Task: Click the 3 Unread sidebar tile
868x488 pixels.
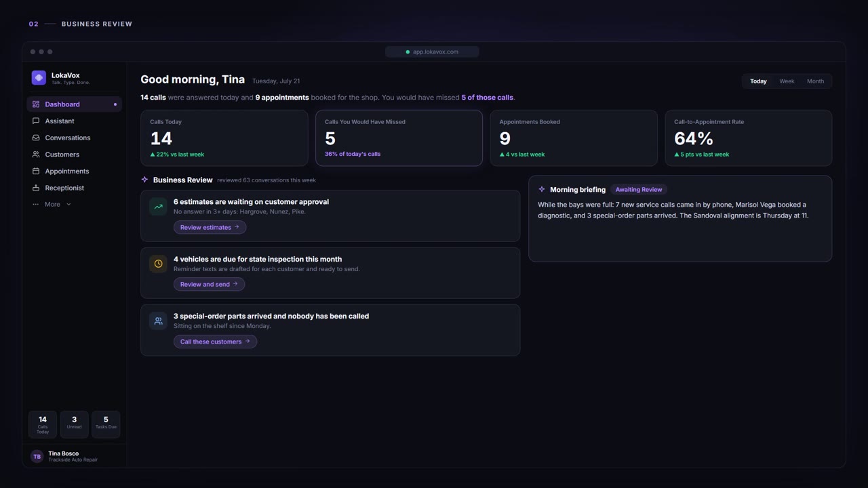Action: click(74, 424)
